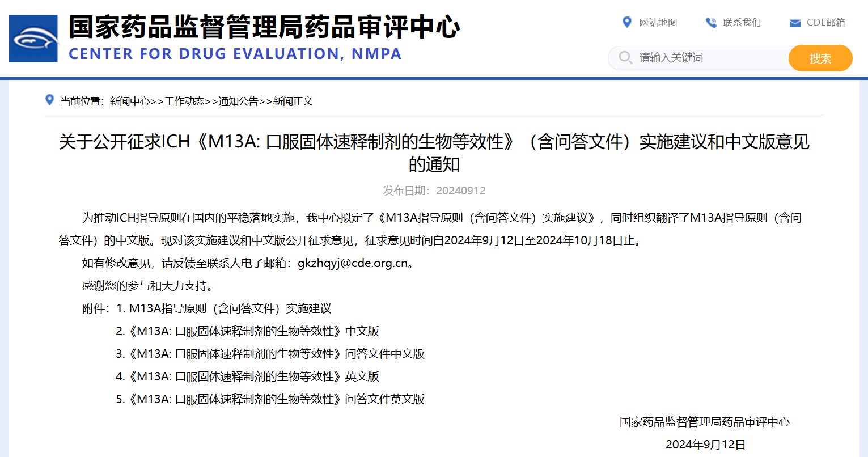Image resolution: width=868 pixels, height=457 pixels.
Task: Click the CDE fish logo icon
Action: click(x=33, y=39)
